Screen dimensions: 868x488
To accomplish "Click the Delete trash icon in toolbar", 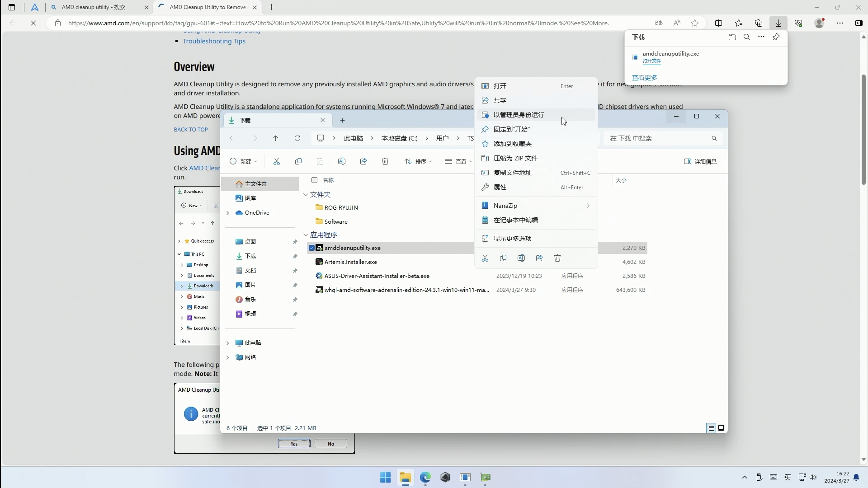I will coord(385,161).
